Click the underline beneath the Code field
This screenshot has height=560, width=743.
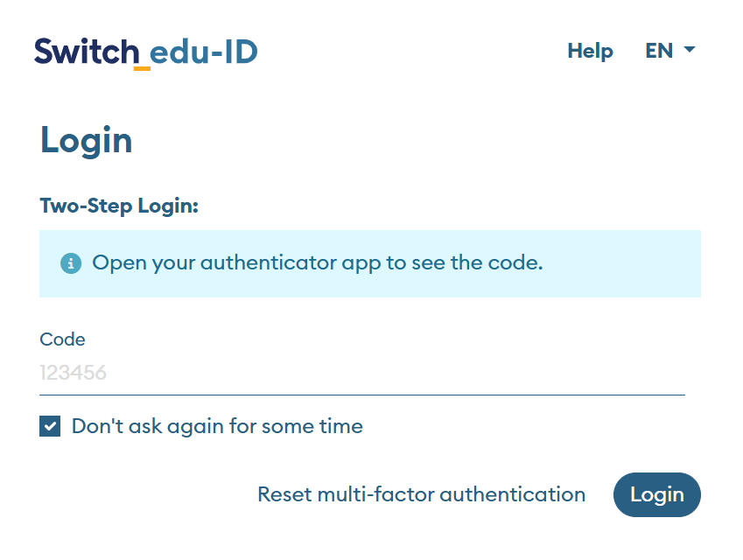[x=362, y=395]
